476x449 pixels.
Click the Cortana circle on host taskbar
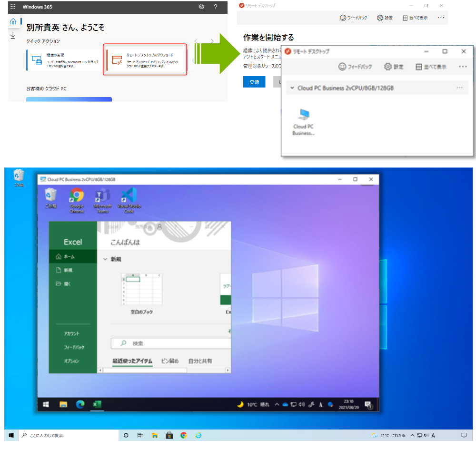click(126, 435)
